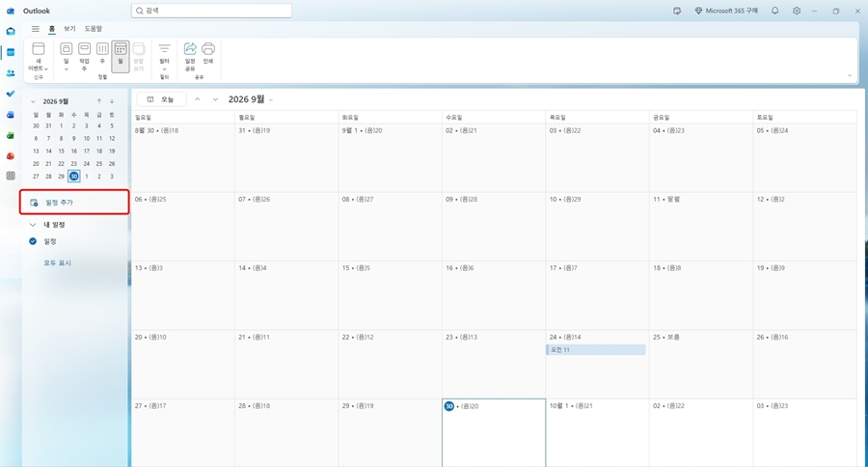
Task: Expand the Day view (일) dropdown arrow
Action: click(x=66, y=69)
